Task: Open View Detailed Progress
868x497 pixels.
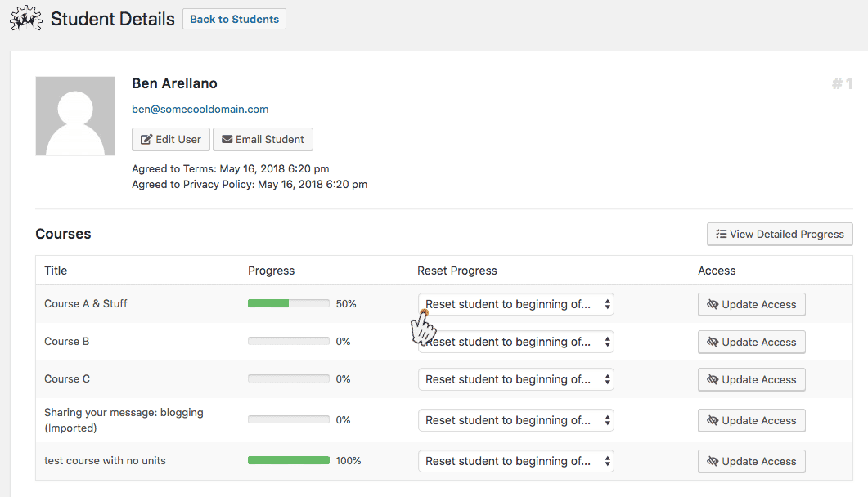Action: point(780,234)
